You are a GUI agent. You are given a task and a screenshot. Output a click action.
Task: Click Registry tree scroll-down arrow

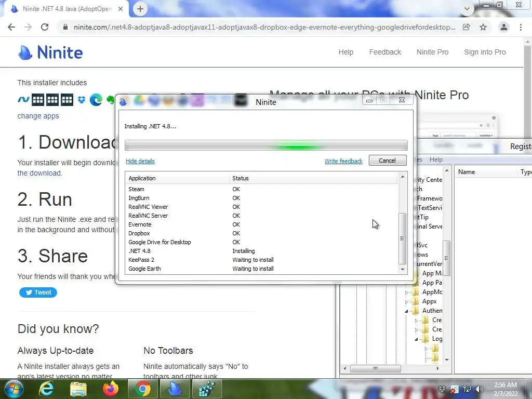pyautogui.click(x=447, y=360)
